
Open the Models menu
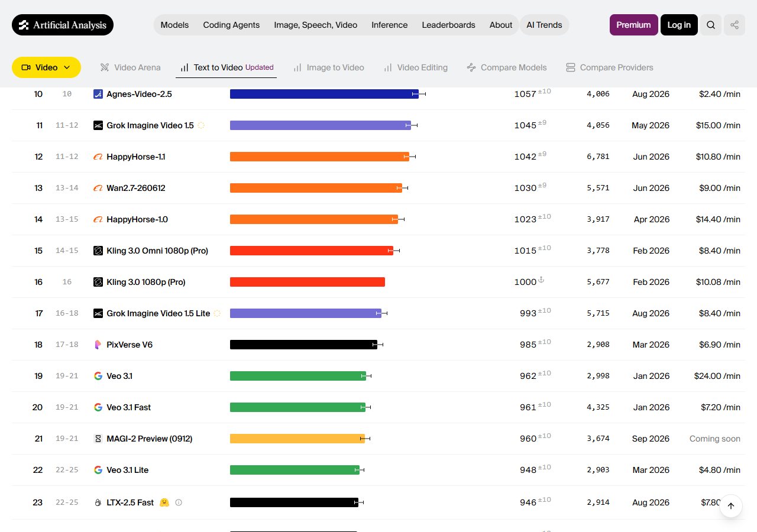pos(174,25)
